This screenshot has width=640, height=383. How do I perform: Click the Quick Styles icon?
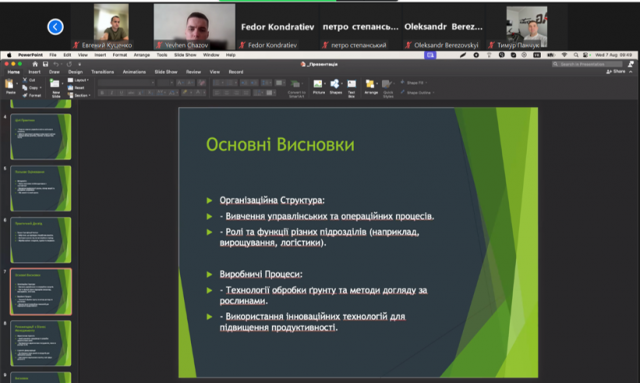(387, 85)
